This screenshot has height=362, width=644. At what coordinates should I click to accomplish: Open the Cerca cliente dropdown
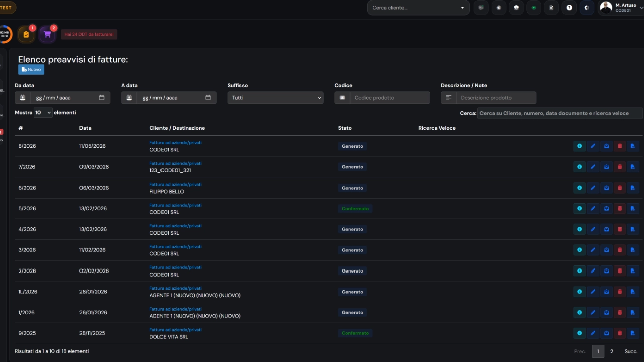click(419, 8)
